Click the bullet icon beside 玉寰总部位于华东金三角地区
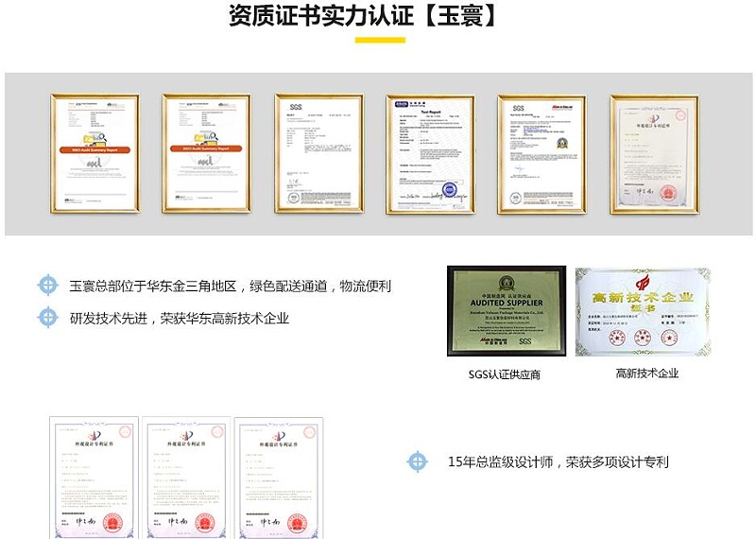The image size is (756, 539). coord(47,286)
